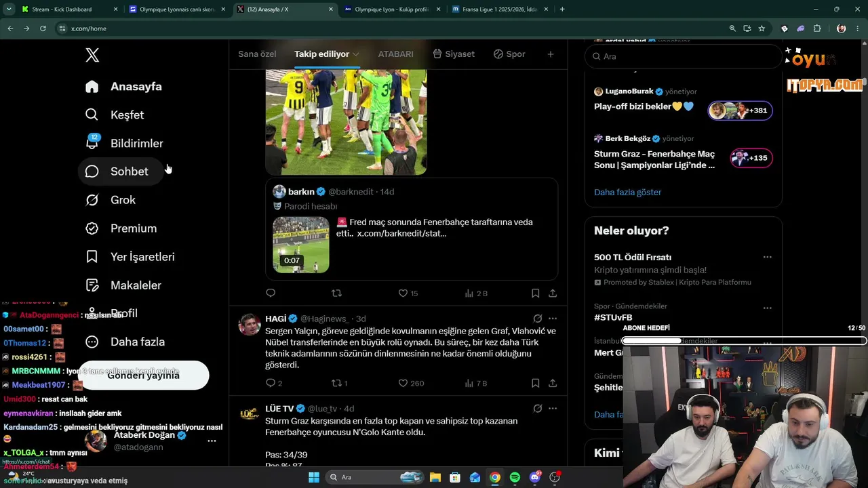868x488 pixels.
Task: Open options for 500 TL Ödül Fırsatı trend
Action: point(767,258)
